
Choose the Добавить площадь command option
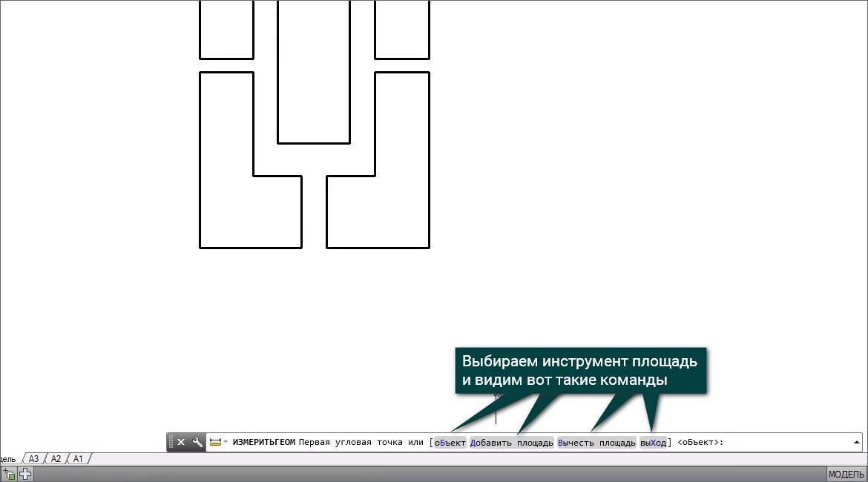coord(512,443)
